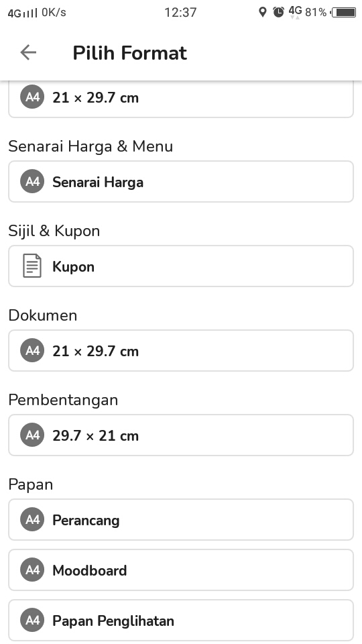362x644 pixels.
Task: Tap A4 icon in Dokumen format row
Action: [32, 351]
